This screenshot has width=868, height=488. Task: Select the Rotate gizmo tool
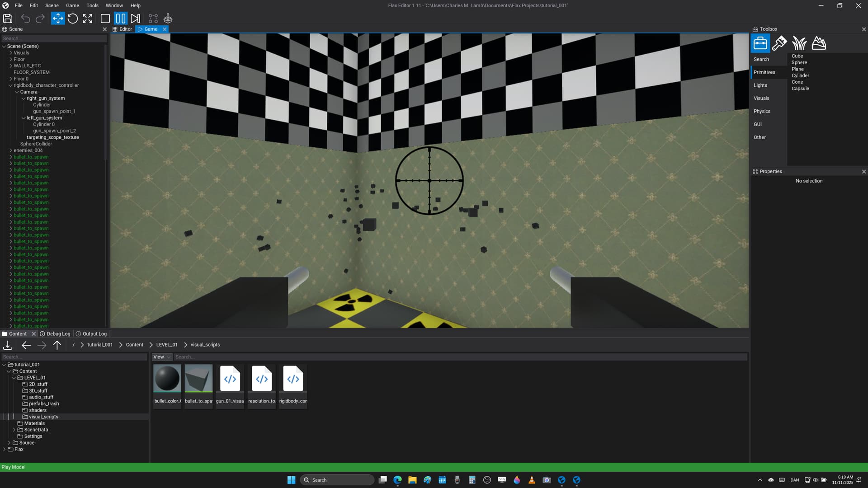point(73,19)
